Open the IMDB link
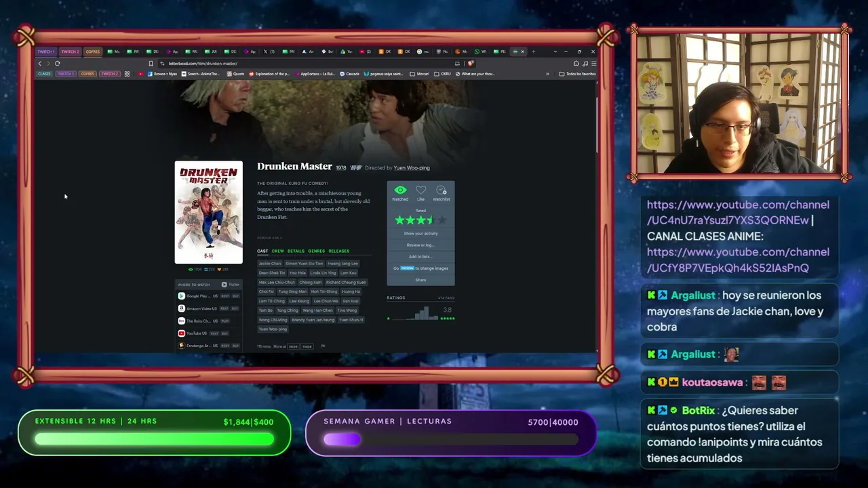This screenshot has width=868, height=488. [x=293, y=346]
